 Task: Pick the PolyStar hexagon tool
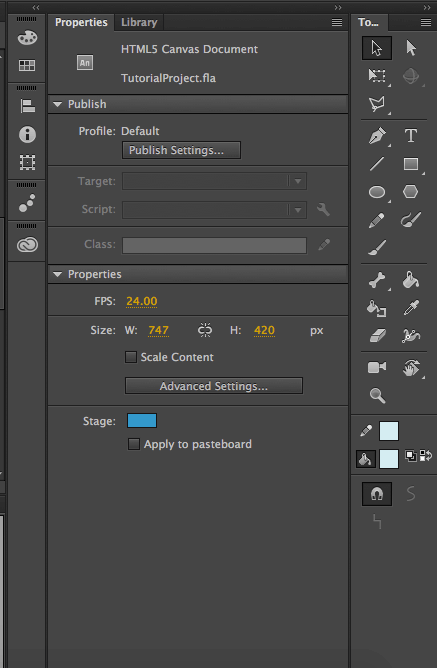point(411,192)
